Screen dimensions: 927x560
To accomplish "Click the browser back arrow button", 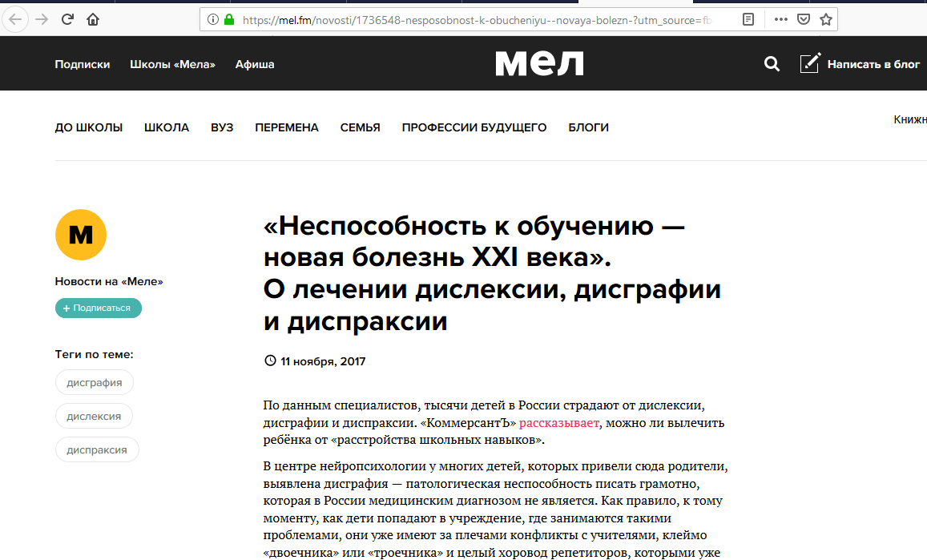I will tap(15, 19).
